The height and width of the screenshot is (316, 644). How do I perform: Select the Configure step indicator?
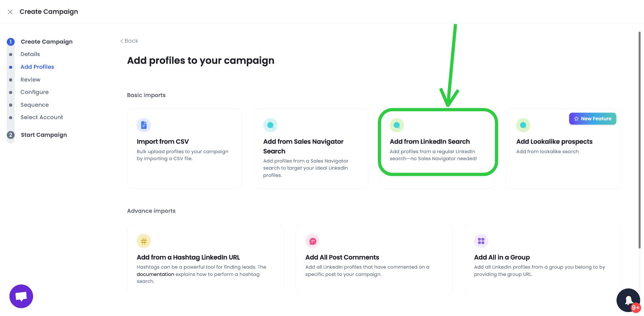pos(35,92)
